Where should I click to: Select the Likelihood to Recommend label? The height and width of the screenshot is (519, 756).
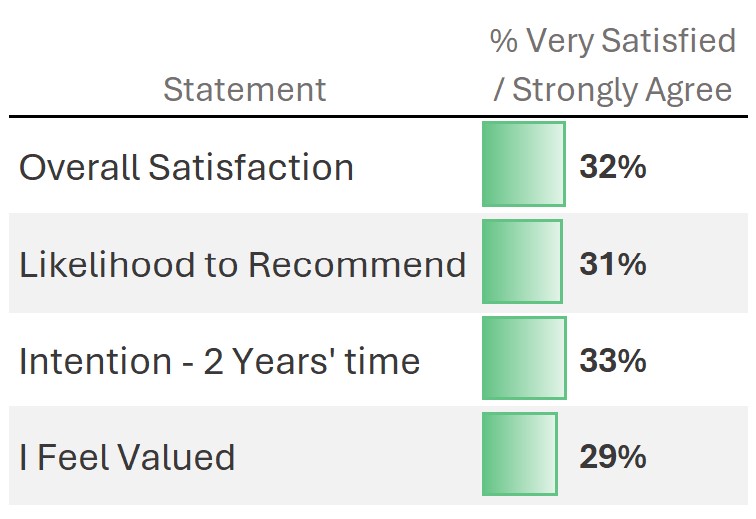[242, 264]
